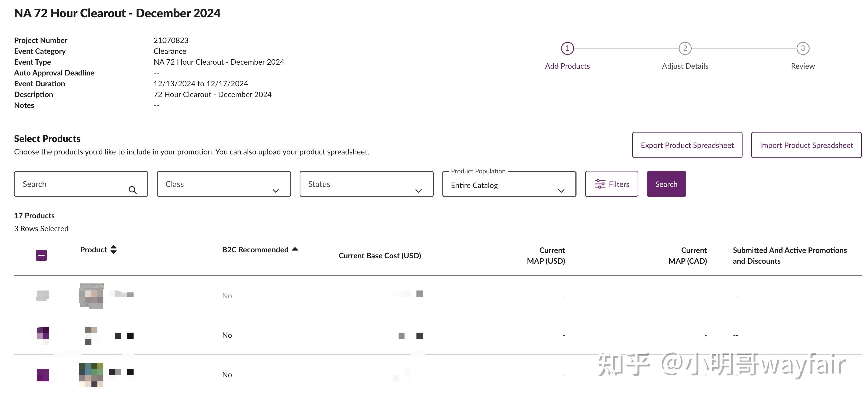The height and width of the screenshot is (403, 868).
Task: Click the Product column sort arrows
Action: pos(114,249)
